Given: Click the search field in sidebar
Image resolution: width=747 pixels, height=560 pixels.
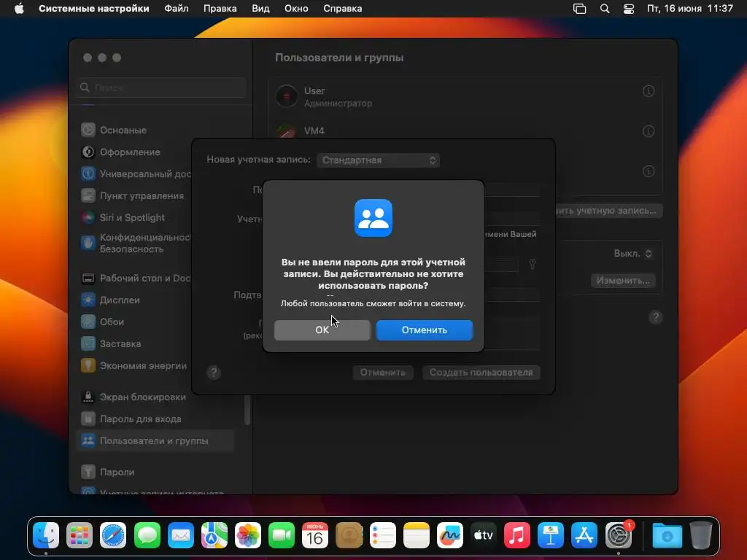Looking at the screenshot, I should pyautogui.click(x=160, y=87).
